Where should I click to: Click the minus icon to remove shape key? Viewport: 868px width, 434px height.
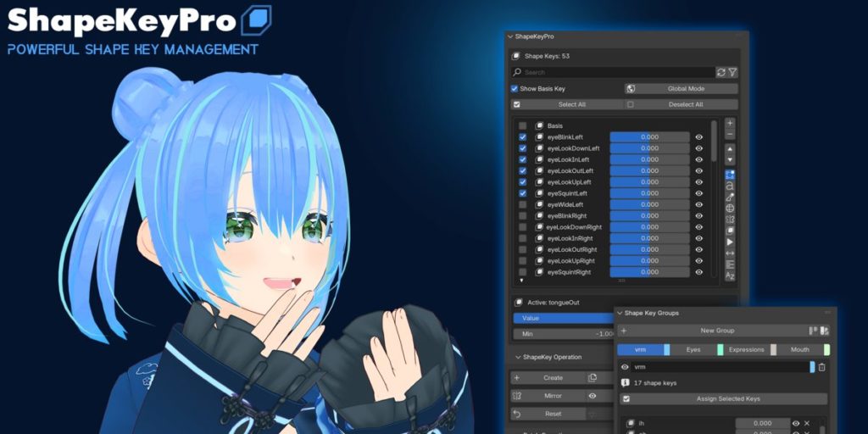point(730,135)
